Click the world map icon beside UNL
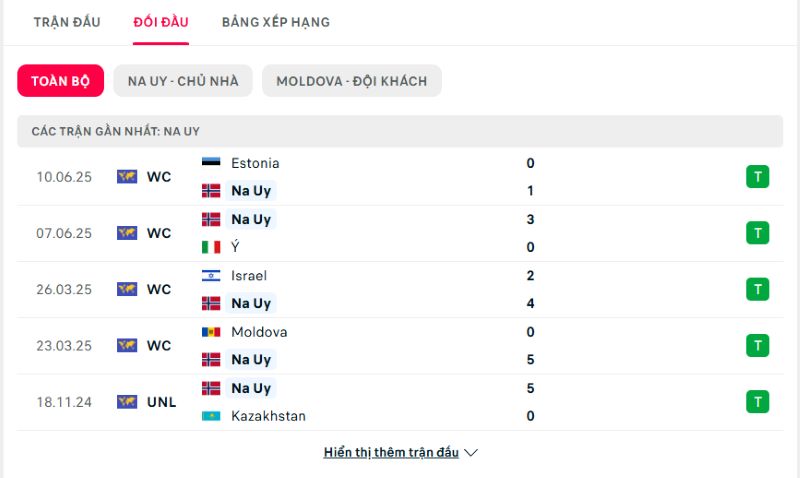The width and height of the screenshot is (800, 478). pyautogui.click(x=127, y=402)
